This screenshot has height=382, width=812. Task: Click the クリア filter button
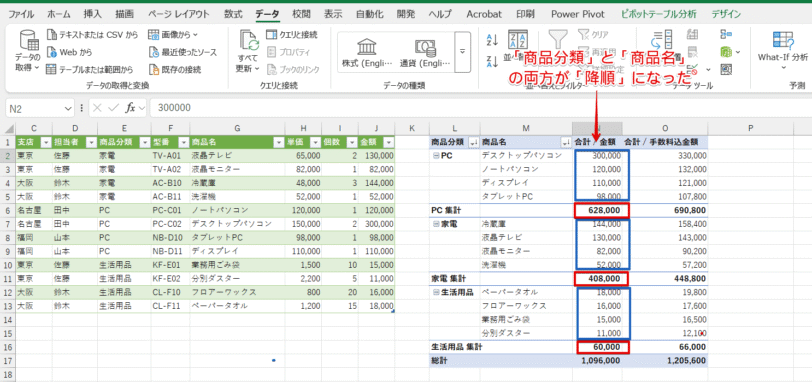[x=593, y=35]
